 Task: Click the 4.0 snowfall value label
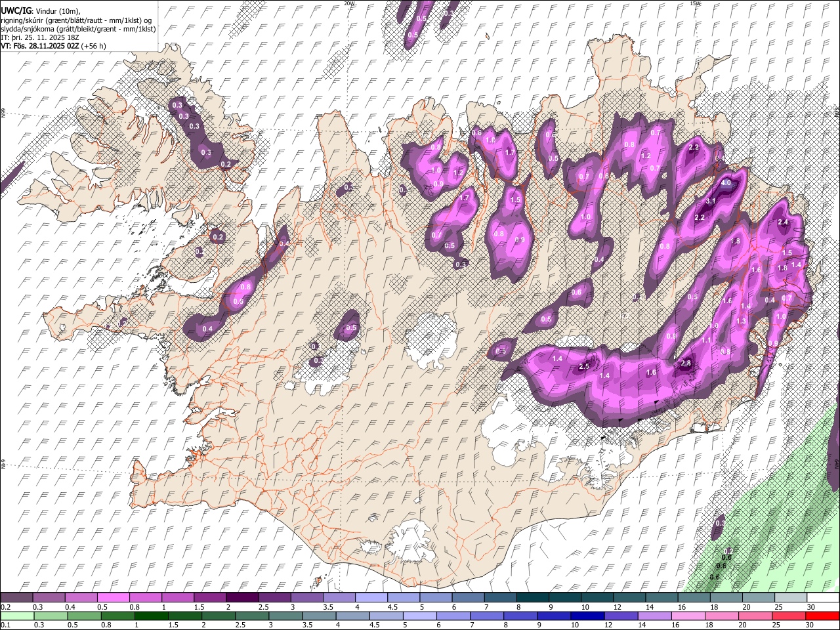(726, 183)
